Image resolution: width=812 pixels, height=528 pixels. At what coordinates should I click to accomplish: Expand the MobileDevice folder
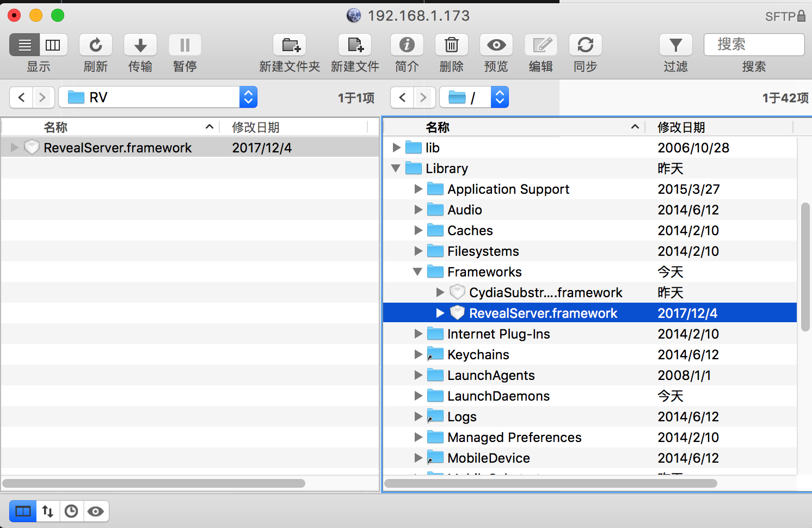418,458
